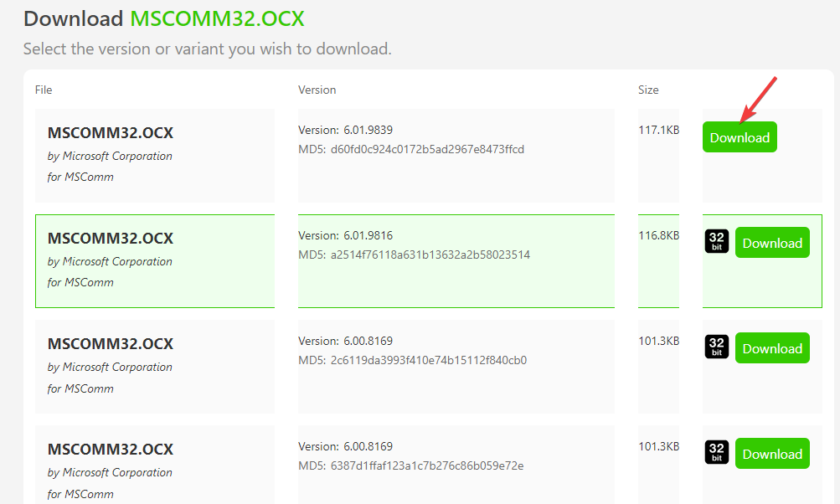The image size is (840, 504).
Task: Click the highlighted MSCOMM32.OCX file name
Action: click(111, 239)
